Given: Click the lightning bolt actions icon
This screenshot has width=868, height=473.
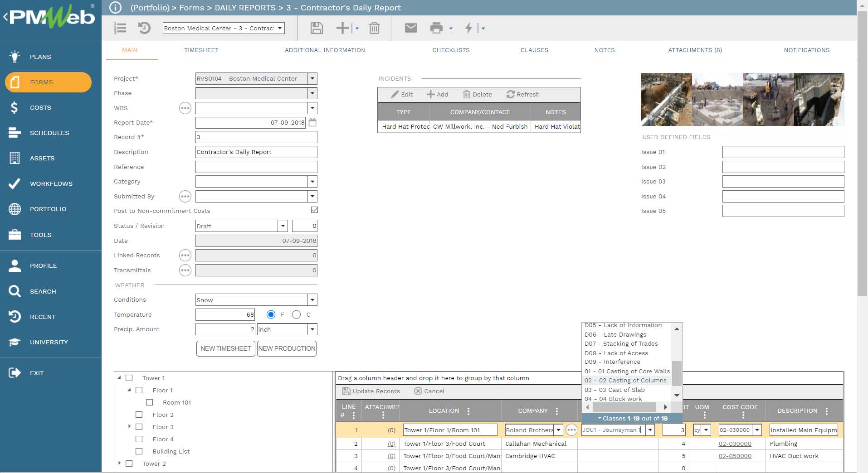Looking at the screenshot, I should tap(469, 28).
